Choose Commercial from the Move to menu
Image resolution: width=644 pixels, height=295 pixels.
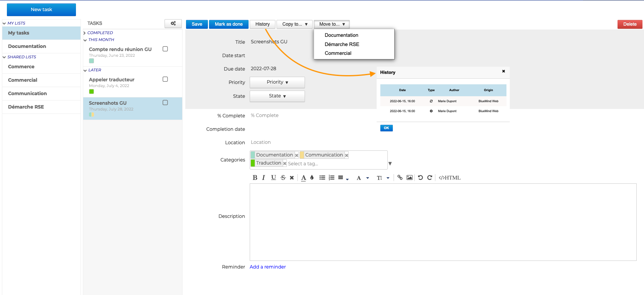point(338,53)
